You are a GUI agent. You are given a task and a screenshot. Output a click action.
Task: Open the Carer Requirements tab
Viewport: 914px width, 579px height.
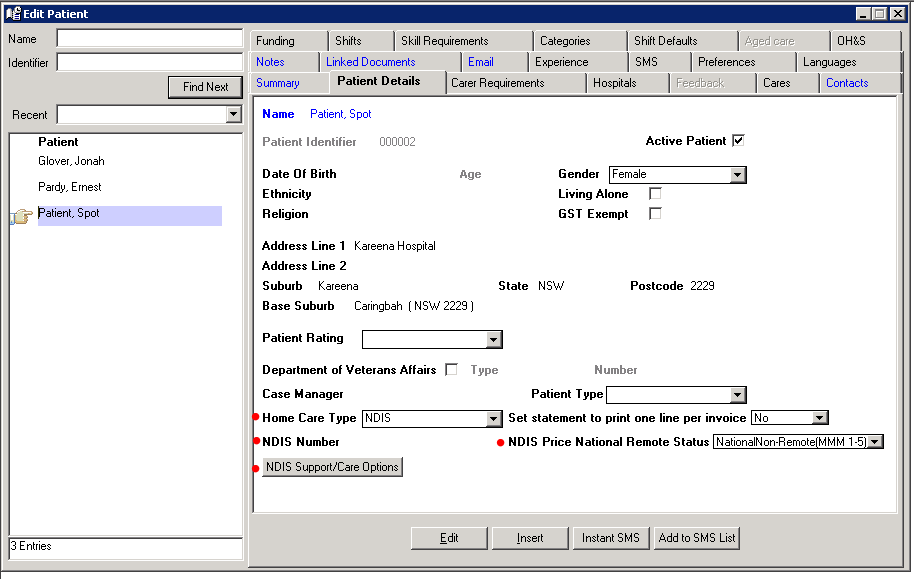(x=516, y=83)
